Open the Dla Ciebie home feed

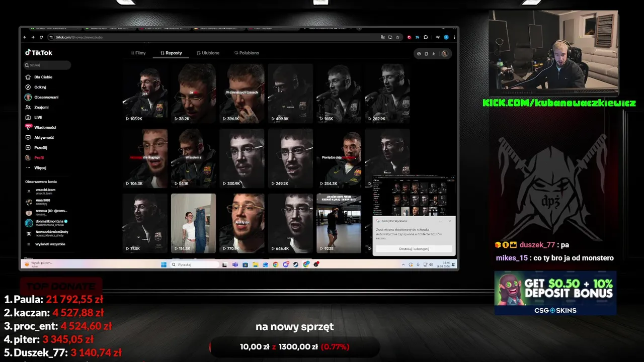39,77
